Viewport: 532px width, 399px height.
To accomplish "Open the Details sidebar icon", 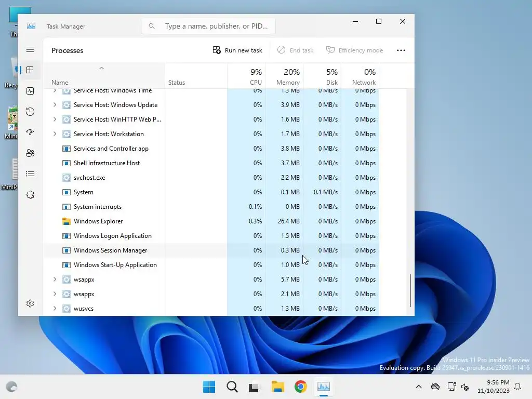I will [30, 174].
